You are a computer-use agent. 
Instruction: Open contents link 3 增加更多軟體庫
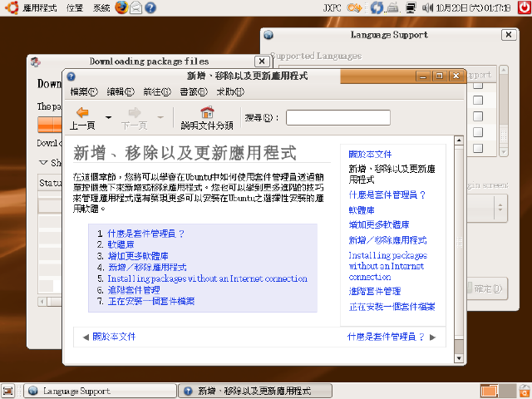pos(138,256)
